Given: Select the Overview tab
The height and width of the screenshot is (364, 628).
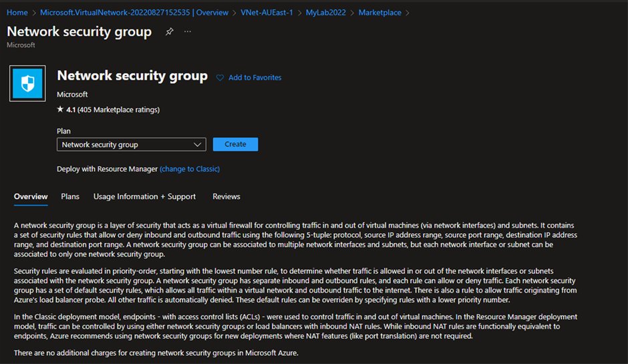Looking at the screenshot, I should pyautogui.click(x=31, y=196).
